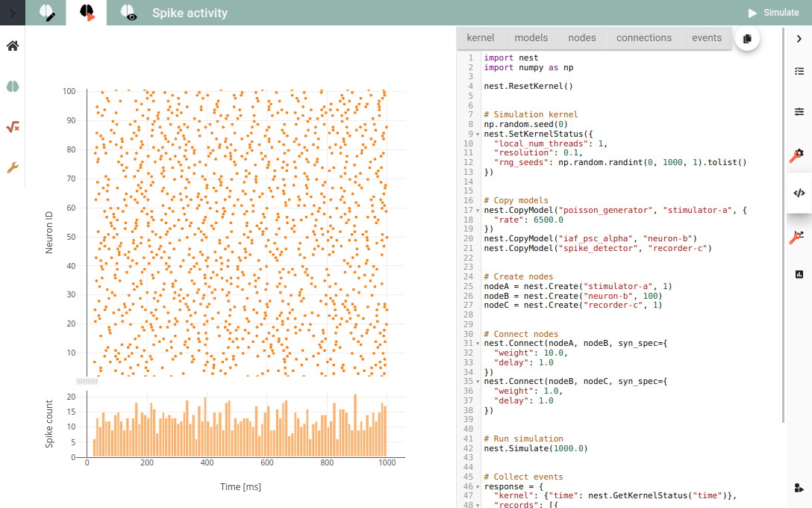Collapse the SetKernelStatus block on line 9

pos(478,134)
